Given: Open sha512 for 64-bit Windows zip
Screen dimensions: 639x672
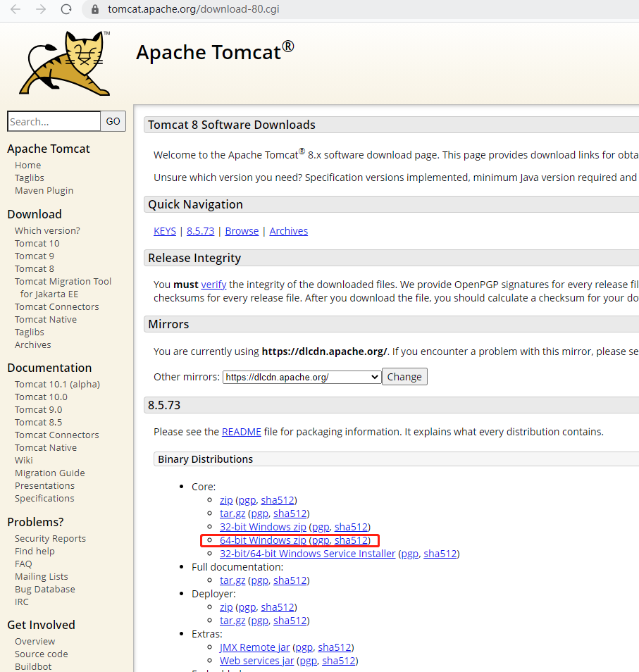Looking at the screenshot, I should coord(351,540).
